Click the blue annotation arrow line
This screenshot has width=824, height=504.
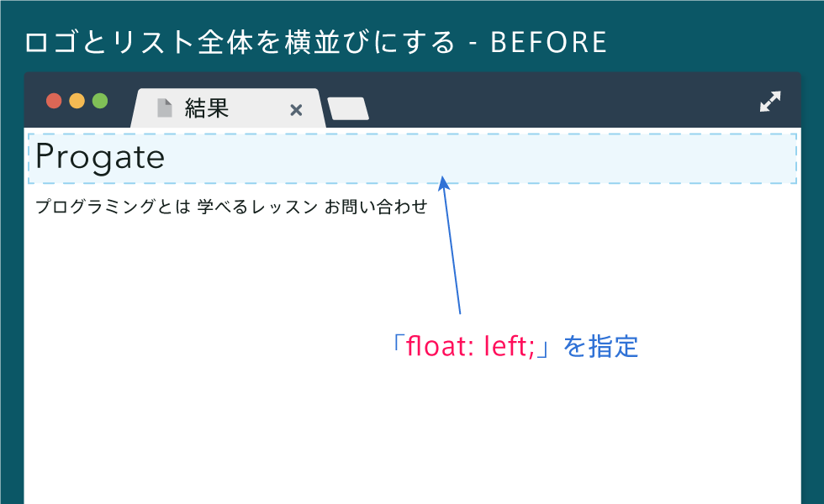452,247
